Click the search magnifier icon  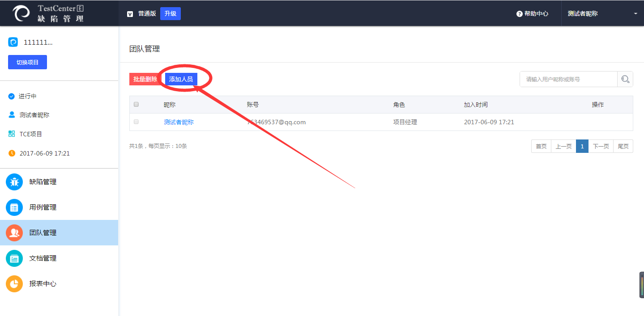(625, 79)
